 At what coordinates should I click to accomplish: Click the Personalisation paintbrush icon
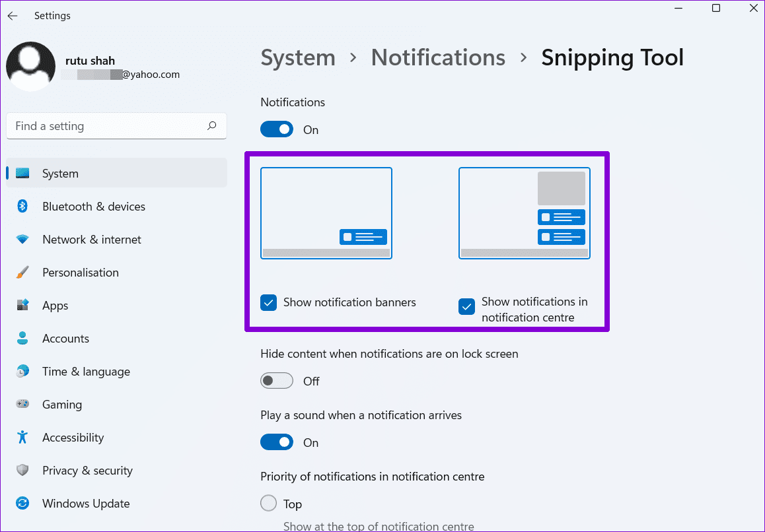(22, 273)
